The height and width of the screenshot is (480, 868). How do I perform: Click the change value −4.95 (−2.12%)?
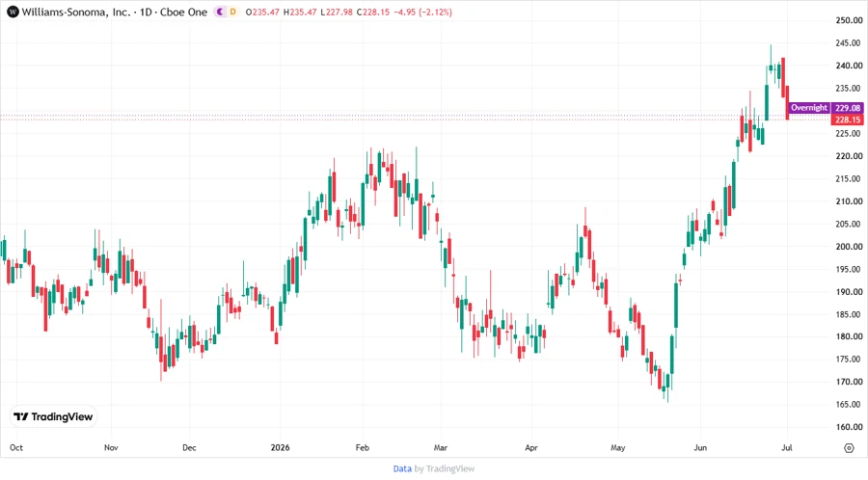pyautogui.click(x=423, y=12)
